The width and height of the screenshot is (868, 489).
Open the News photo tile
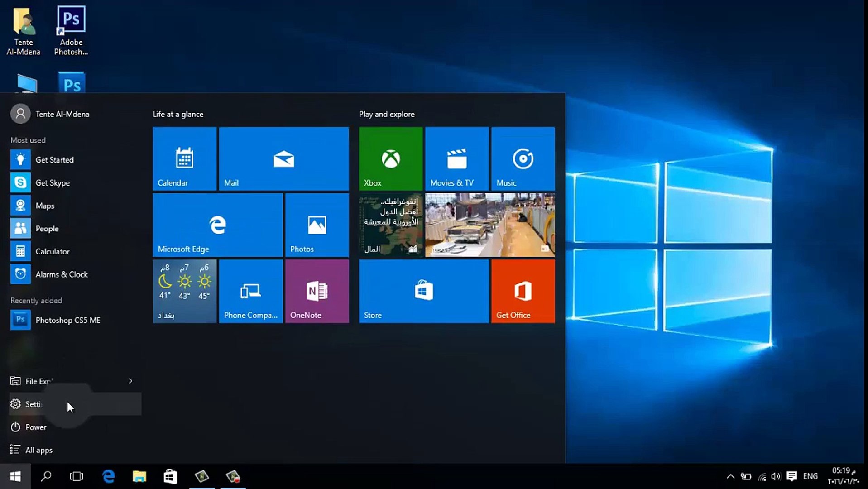(489, 225)
